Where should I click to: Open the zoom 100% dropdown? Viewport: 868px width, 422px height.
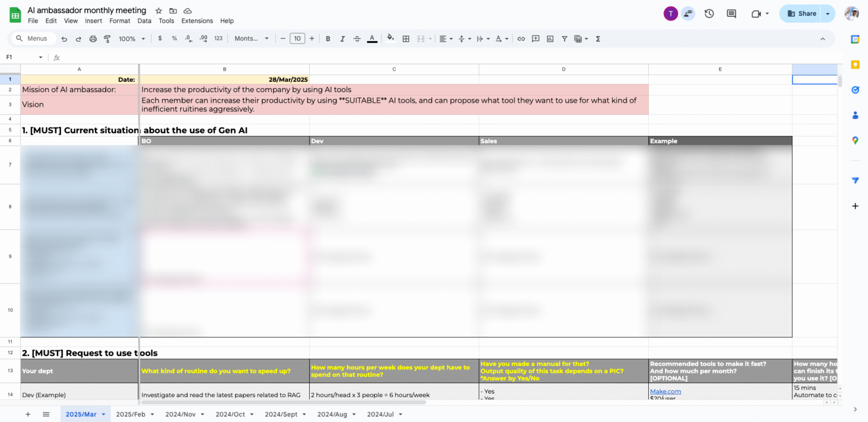(x=132, y=39)
